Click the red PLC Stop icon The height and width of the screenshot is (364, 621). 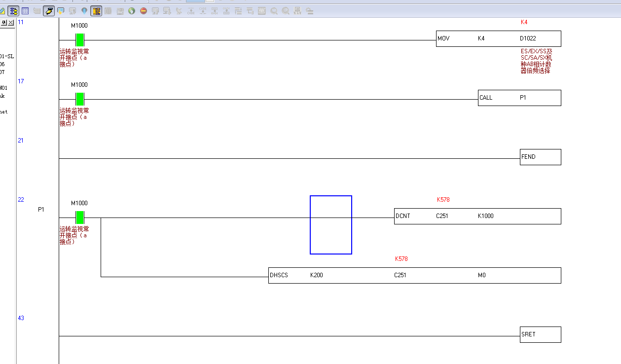[x=144, y=10]
